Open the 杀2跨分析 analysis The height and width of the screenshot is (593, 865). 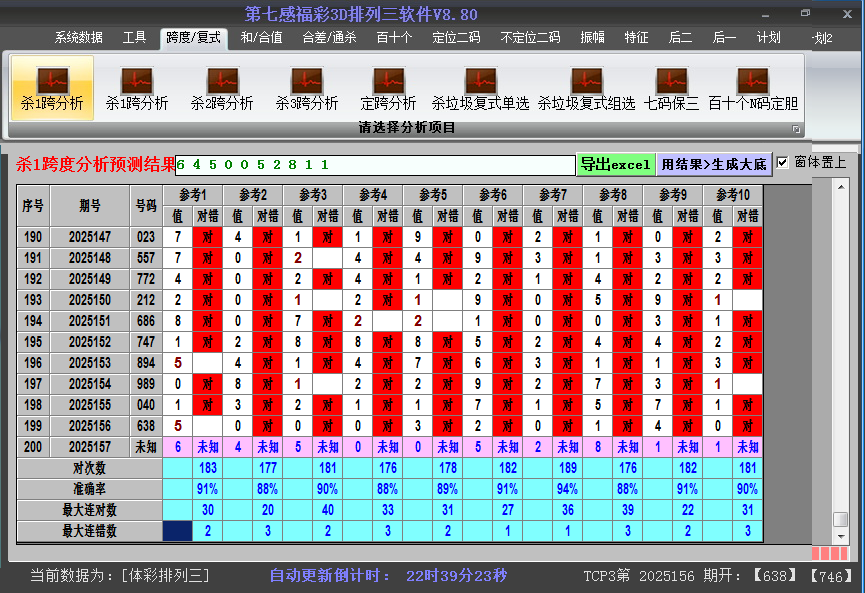click(222, 88)
